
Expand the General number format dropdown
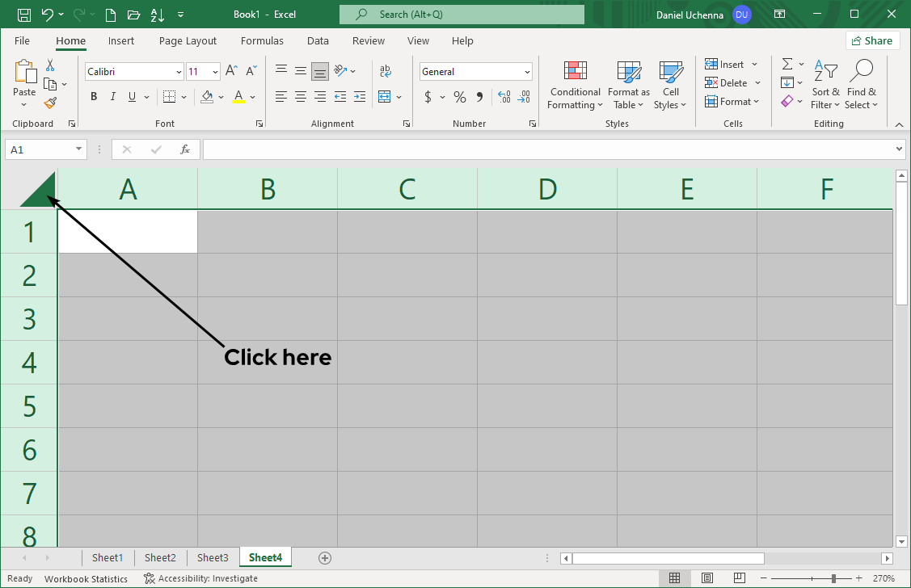pyautogui.click(x=527, y=72)
